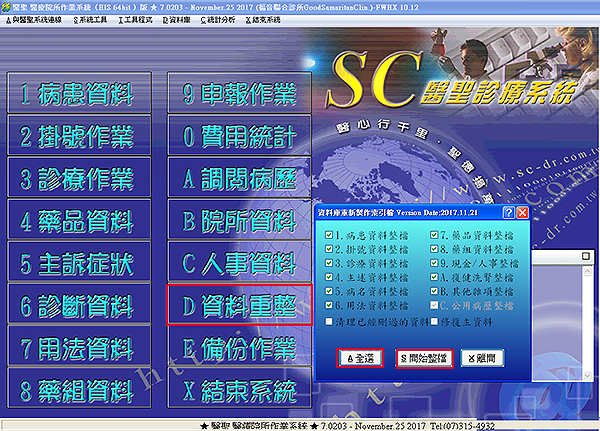Image resolution: width=600 pixels, height=431 pixels.
Task: Open 2 掛號作業 module
Action: (x=76, y=137)
